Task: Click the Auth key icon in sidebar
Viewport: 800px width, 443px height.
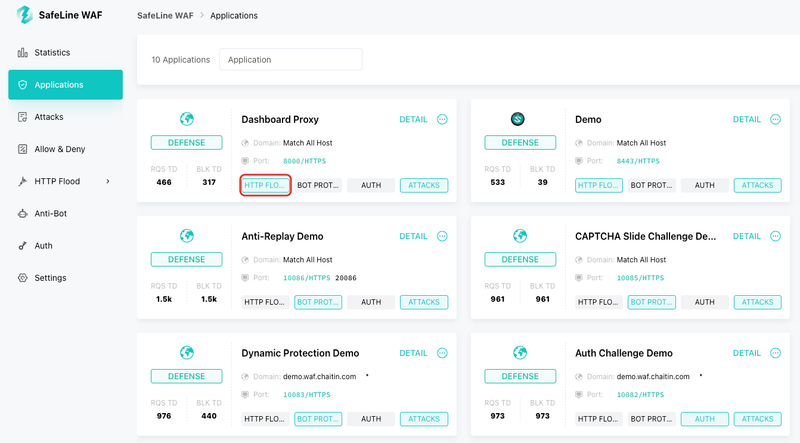Action: [x=22, y=245]
